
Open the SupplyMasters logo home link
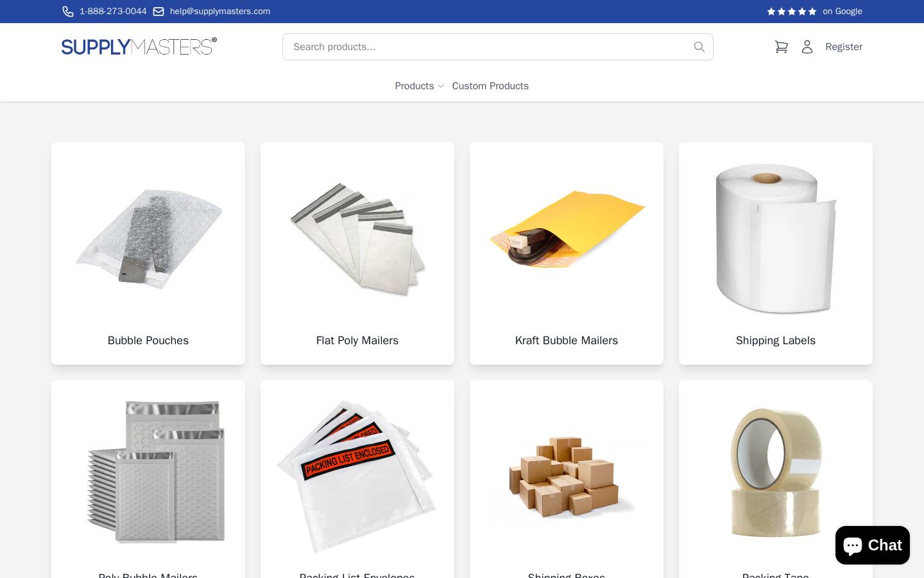pos(139,46)
